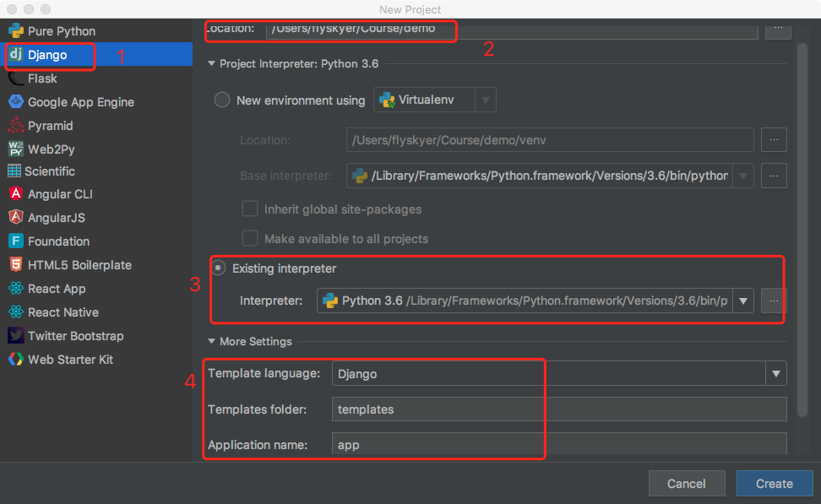Choose Scientific project type
Viewport: 821px width, 504px height.
[96, 171]
